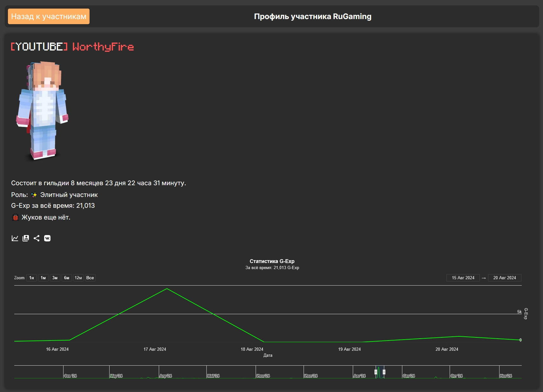The width and height of the screenshot is (543, 392).
Task: Open the VK social link icon
Action: pos(47,238)
